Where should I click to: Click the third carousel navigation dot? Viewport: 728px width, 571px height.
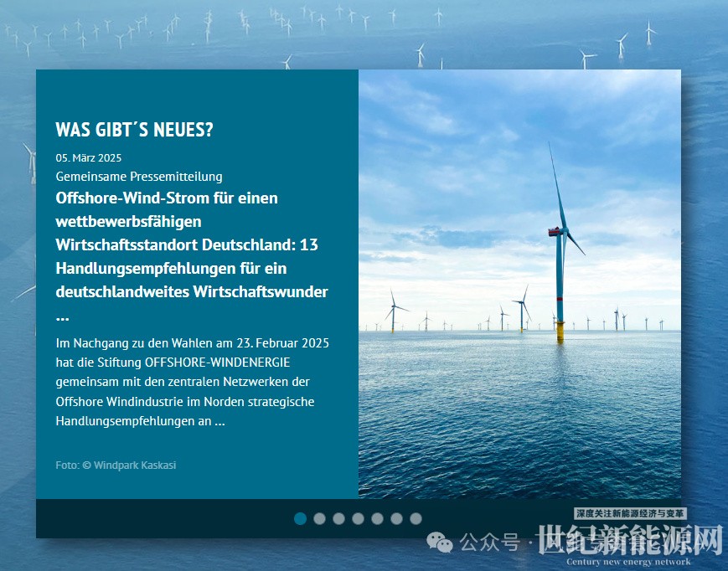338,519
